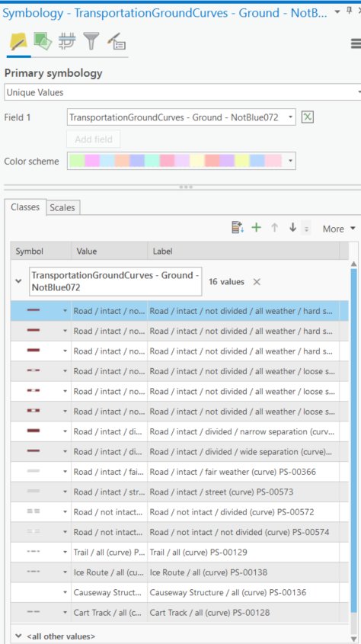Screen dimensions: 361x644
Task: Open the Symbology pane hamburger menu
Action: coord(356,44)
